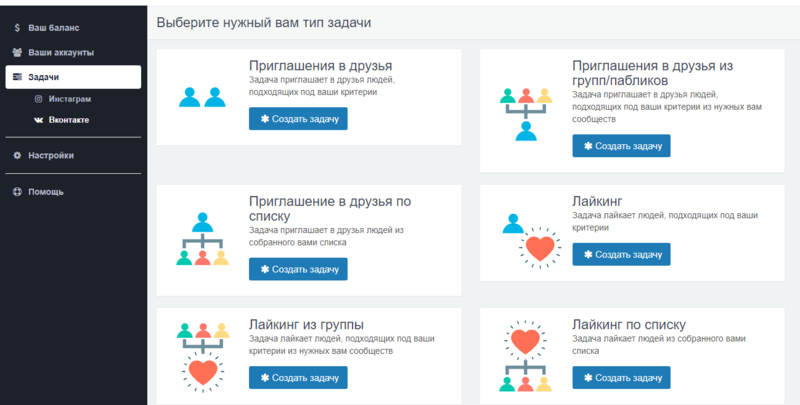Viewport: 800px width, 405px height.
Task: Click the dollar icon next to Ваш баланс
Action: 17,27
